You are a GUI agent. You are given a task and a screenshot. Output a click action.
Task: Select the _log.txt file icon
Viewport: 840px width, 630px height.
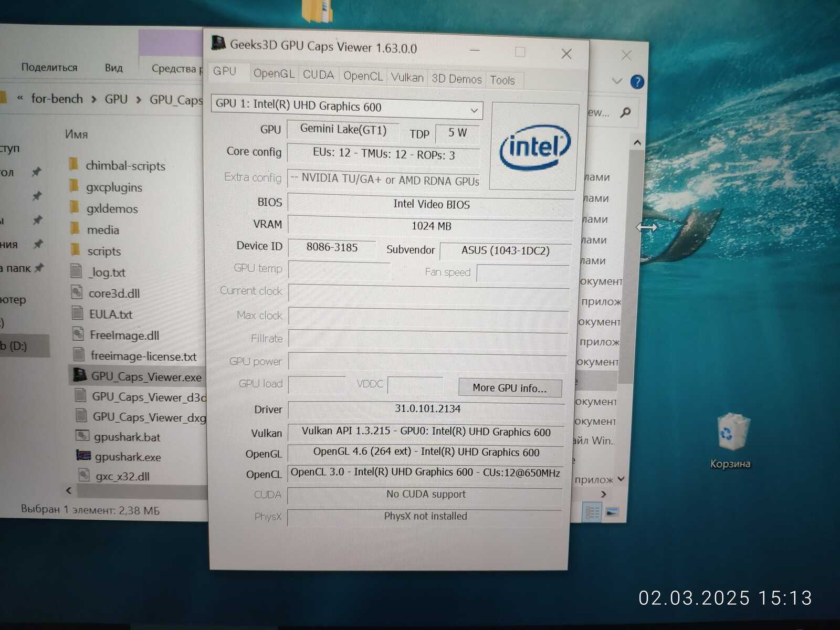click(x=77, y=271)
